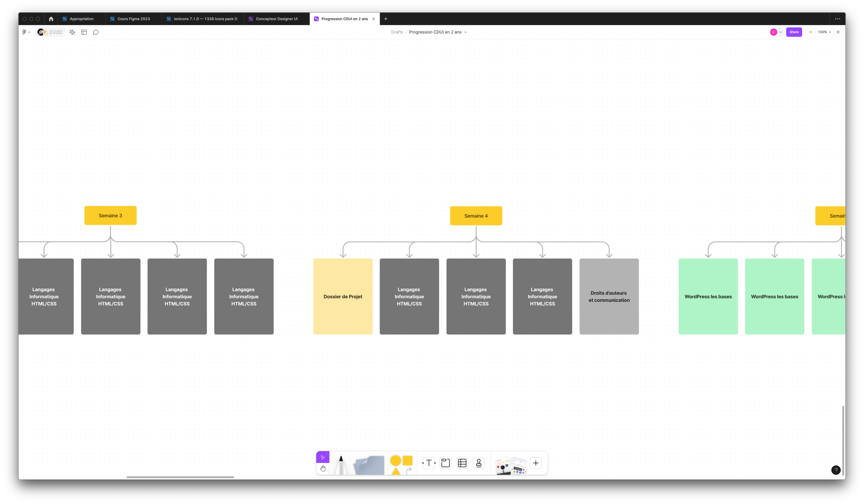Viewport: 864px width, 504px height.
Task: Select the Hand tool
Action: 323,468
